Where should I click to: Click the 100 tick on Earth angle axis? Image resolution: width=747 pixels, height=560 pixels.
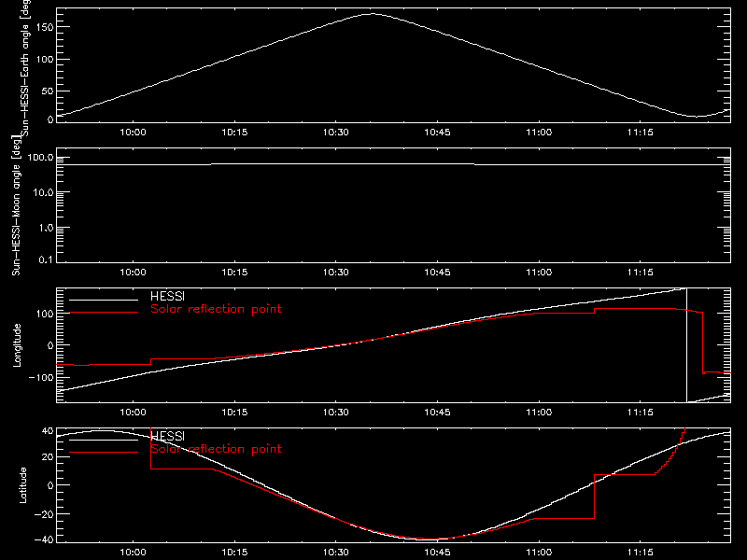(x=45, y=59)
